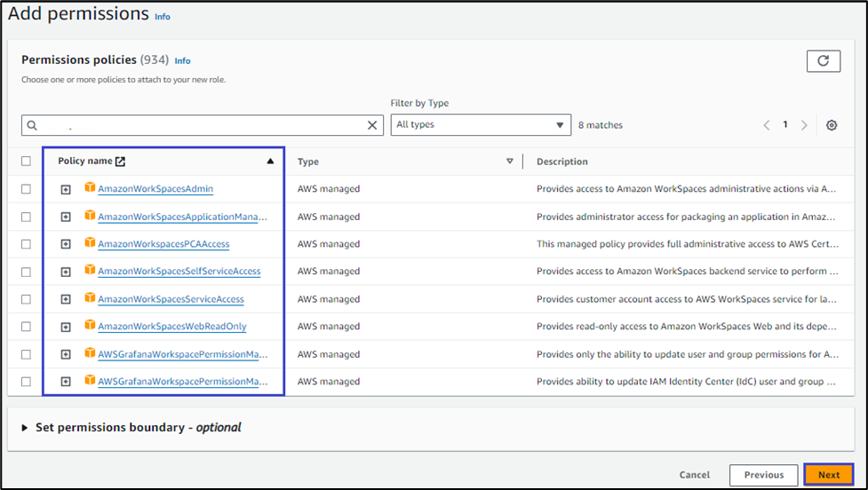This screenshot has width=868, height=490.
Task: Click the Previous button
Action: point(763,475)
